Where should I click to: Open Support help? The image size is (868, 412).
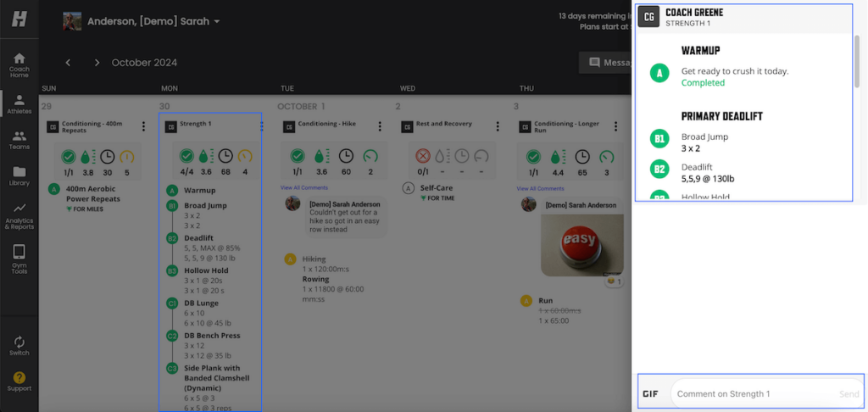coord(19,382)
